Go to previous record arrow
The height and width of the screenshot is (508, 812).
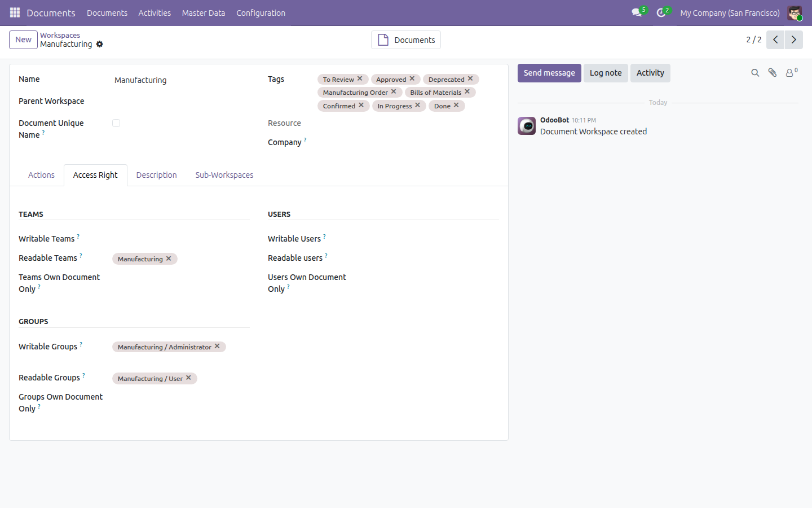(775, 40)
